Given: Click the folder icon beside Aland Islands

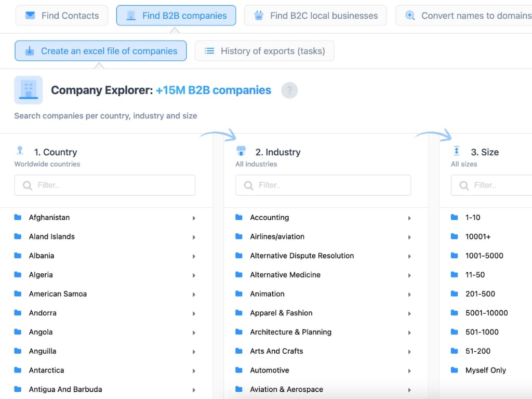Looking at the screenshot, I should click(x=18, y=236).
